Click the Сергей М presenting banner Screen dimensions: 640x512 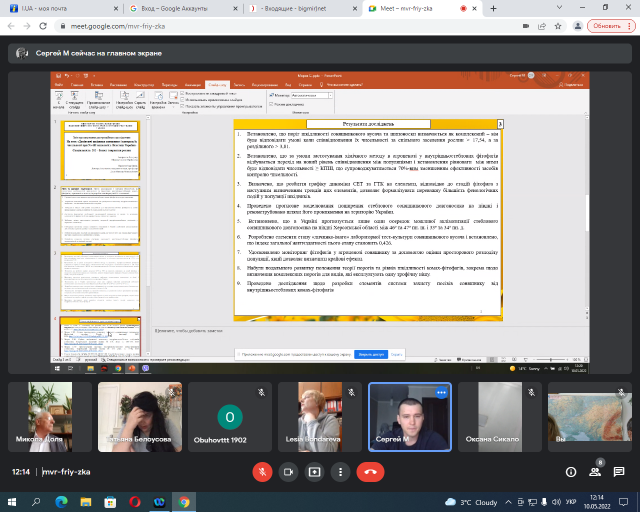point(320,53)
